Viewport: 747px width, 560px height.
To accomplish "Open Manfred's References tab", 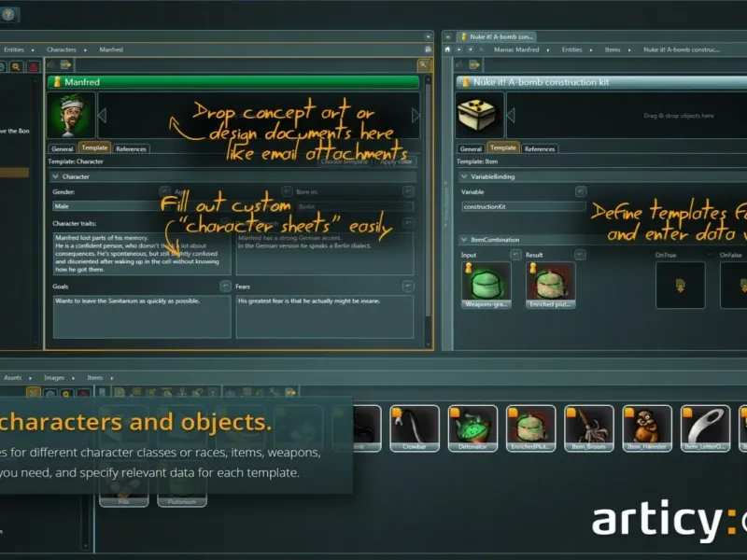I will tap(131, 148).
